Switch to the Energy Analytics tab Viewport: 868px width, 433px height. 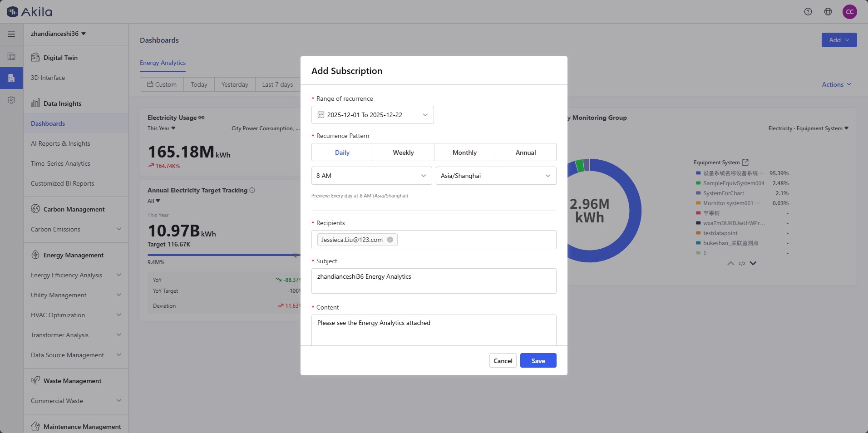point(163,63)
